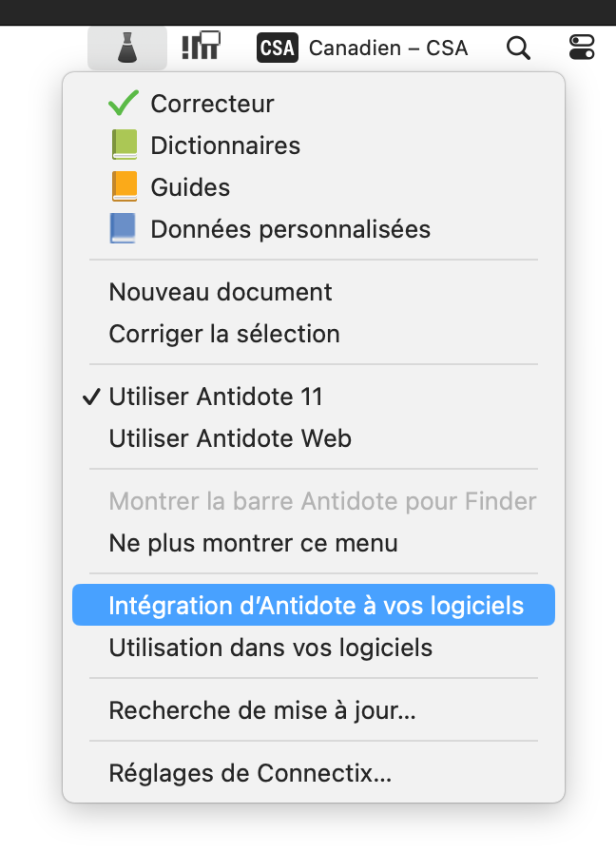Open Intégration d'Antidote à vos logiciels
616x852 pixels.
point(316,606)
